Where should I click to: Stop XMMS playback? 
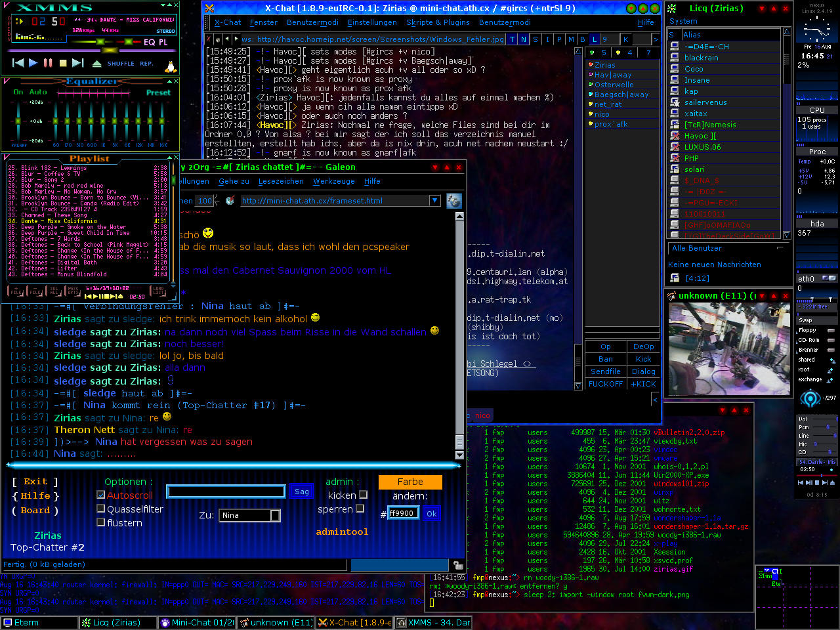pyautogui.click(x=63, y=63)
